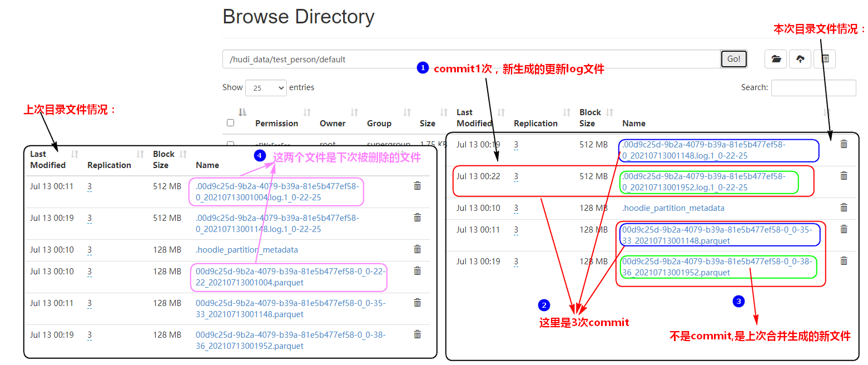Click replication 3 in Jul 13 00:22 row

[x=516, y=177]
